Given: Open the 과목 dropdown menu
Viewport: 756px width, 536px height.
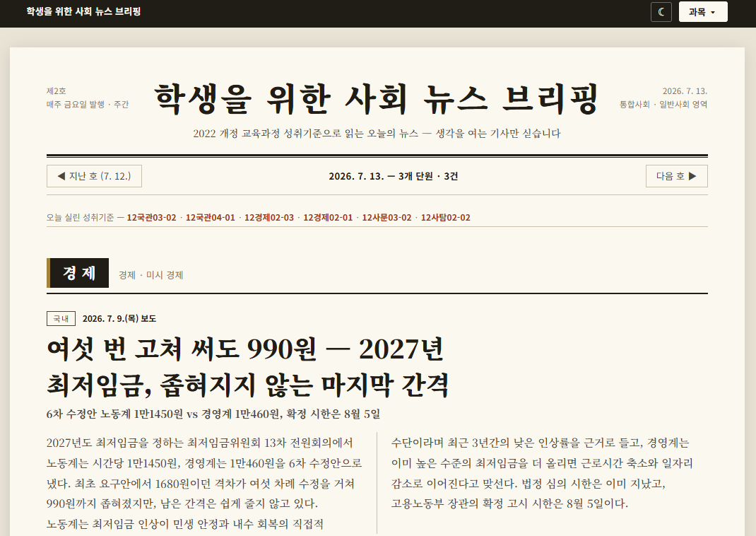Looking at the screenshot, I should (x=703, y=12).
